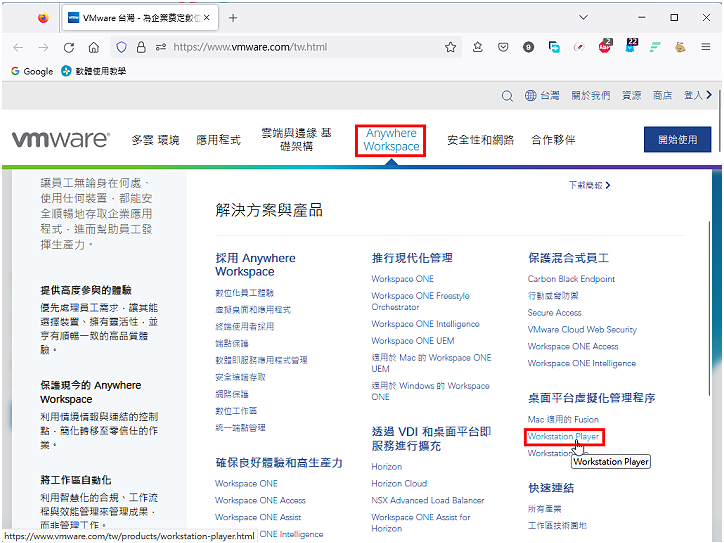The width and height of the screenshot is (724, 543).
Task: Open the 軟體即服務應用程式管理 link
Action: pyautogui.click(x=261, y=360)
